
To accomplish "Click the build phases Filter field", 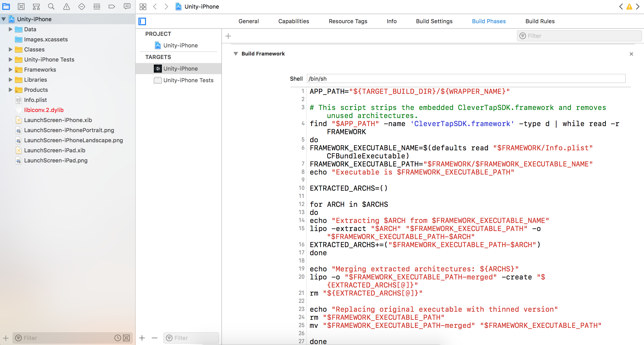I will click(x=579, y=36).
